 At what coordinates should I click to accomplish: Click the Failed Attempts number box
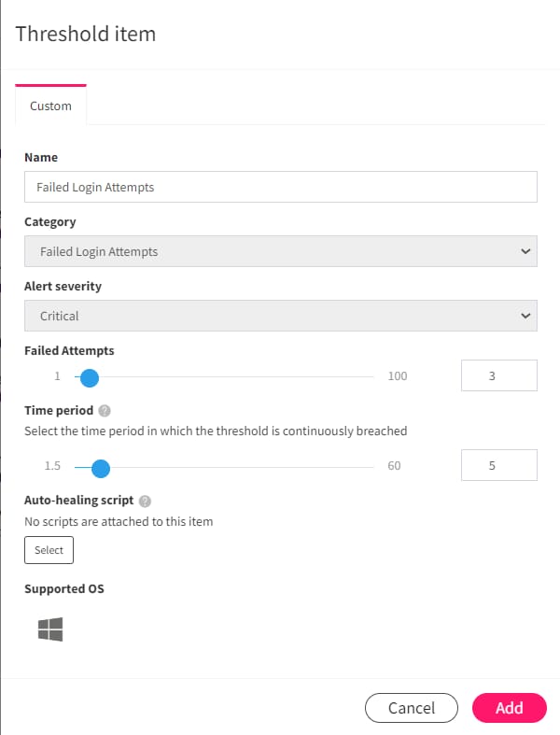(499, 375)
